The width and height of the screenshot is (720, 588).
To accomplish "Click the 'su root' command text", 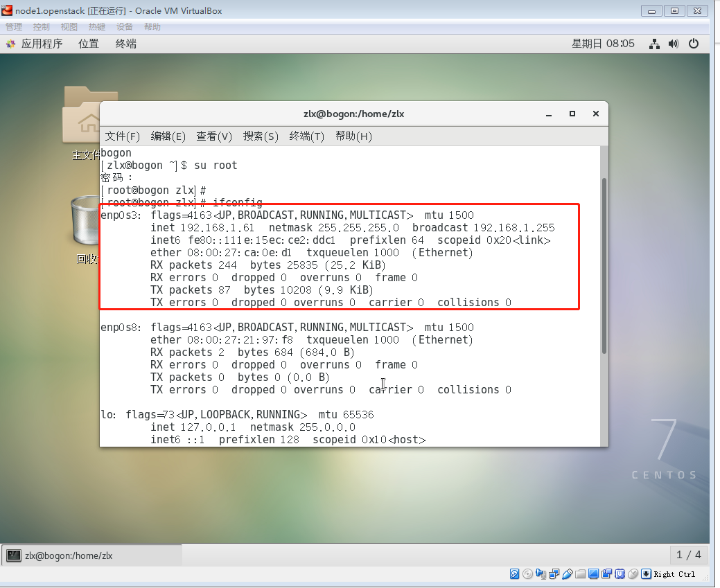I will 216,166.
